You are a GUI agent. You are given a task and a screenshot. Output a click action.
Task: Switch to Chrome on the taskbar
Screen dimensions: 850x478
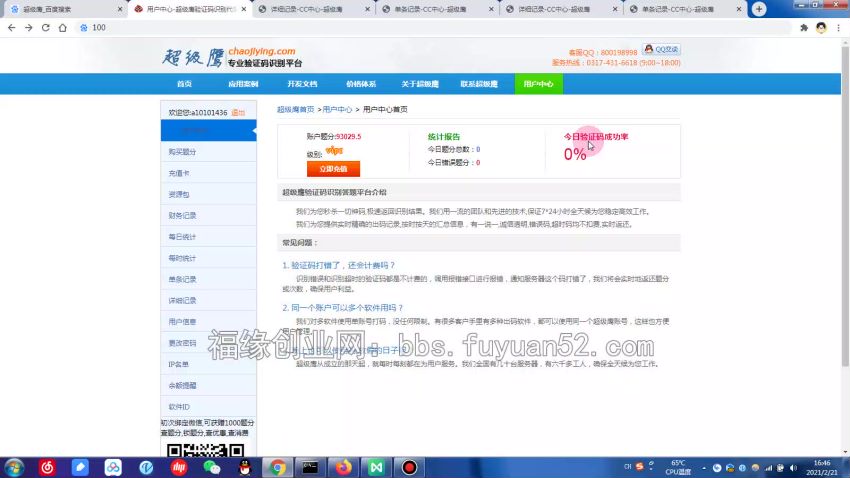pos(278,467)
